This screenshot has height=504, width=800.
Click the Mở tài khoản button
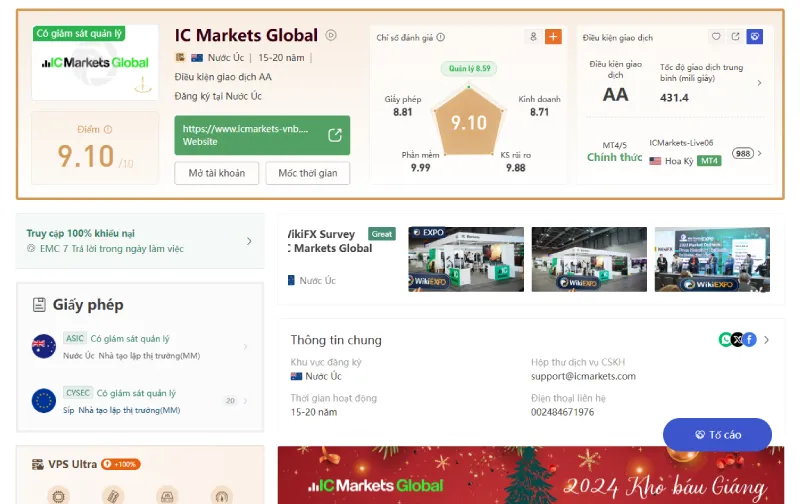point(216,173)
